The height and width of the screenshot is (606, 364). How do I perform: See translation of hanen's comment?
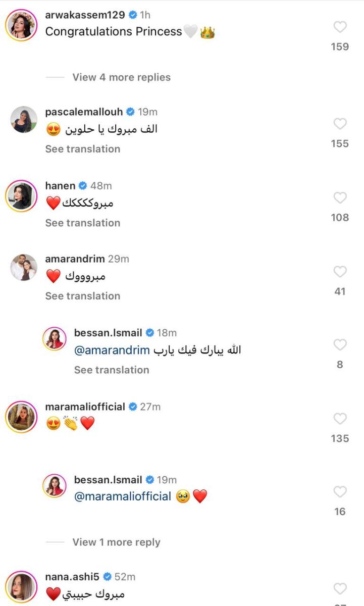pyautogui.click(x=83, y=223)
